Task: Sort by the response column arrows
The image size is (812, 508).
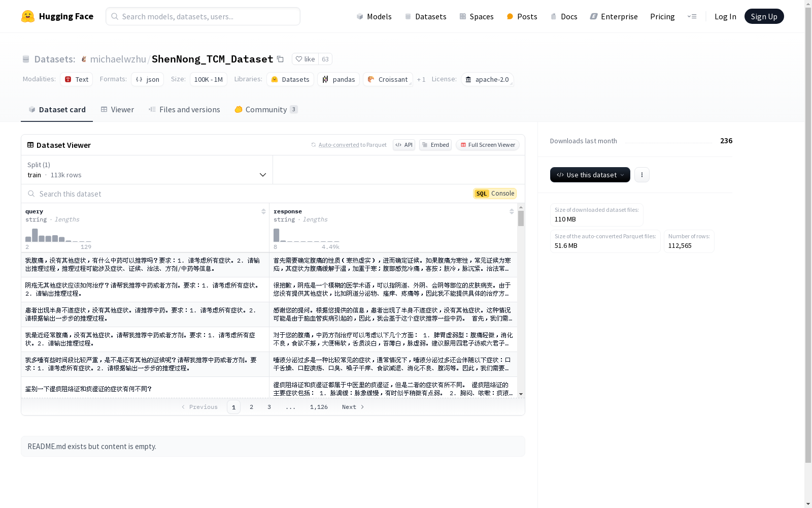Action: point(512,211)
